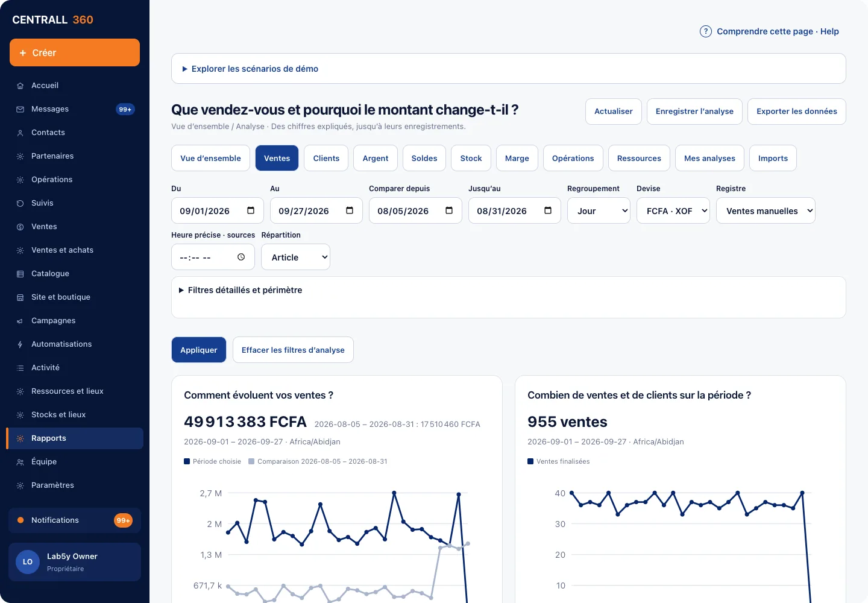
Task: Open the Regroupement Jour dropdown
Action: click(x=599, y=210)
